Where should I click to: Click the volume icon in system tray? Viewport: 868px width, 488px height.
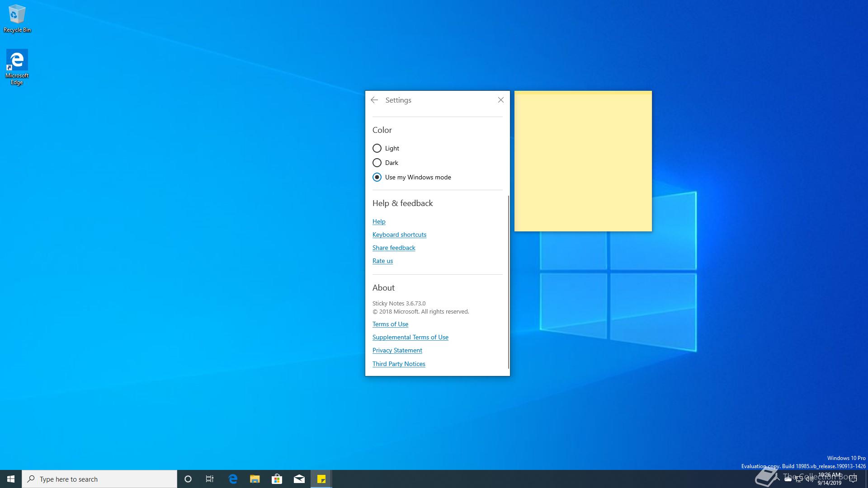[x=809, y=479]
